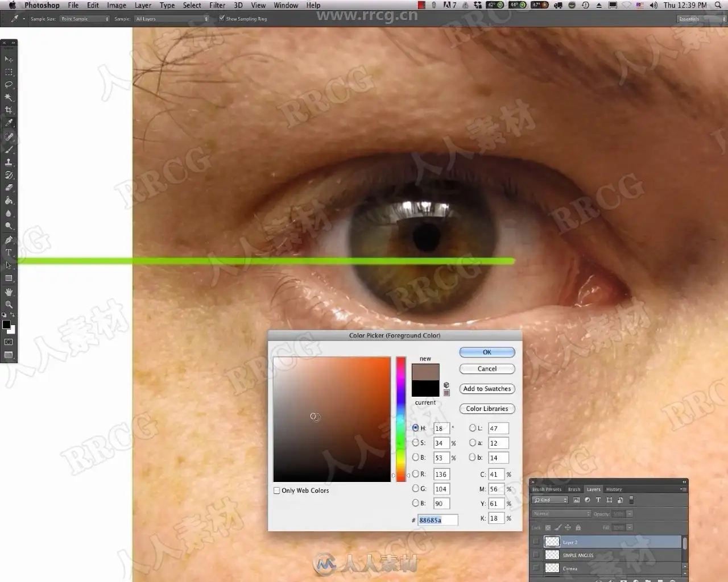Viewport: 728px width, 582px height.
Task: Select the Zoom tool
Action: click(9, 305)
